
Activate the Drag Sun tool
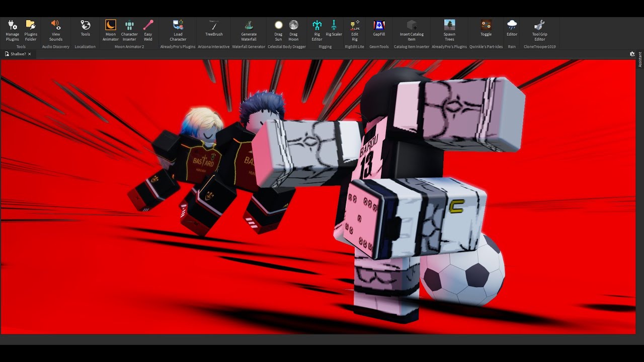278,31
